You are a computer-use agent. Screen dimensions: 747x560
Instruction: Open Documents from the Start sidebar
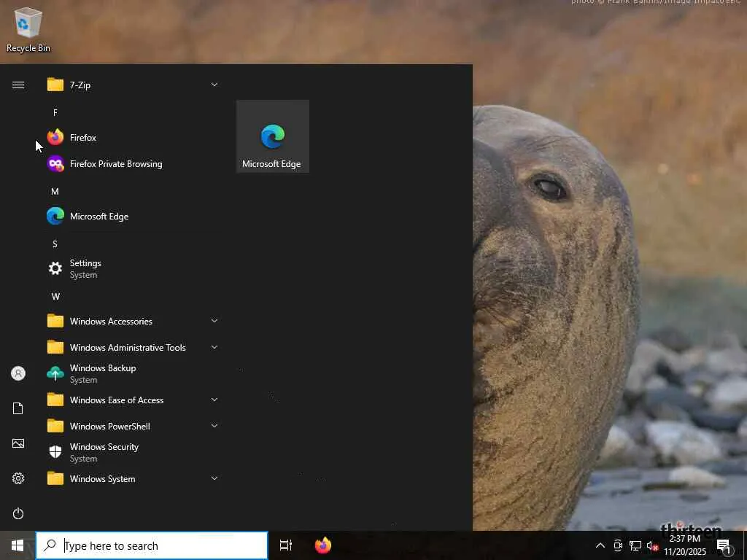(x=18, y=408)
